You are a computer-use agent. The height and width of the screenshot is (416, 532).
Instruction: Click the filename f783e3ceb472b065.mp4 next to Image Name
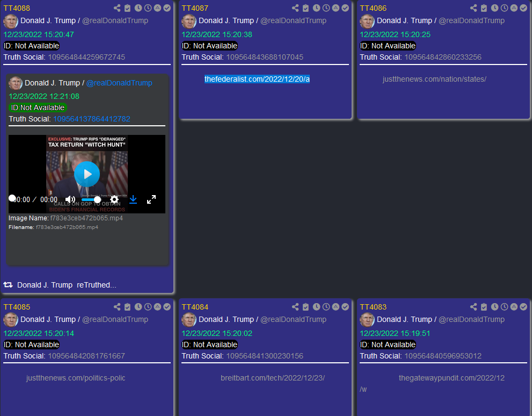click(86, 218)
